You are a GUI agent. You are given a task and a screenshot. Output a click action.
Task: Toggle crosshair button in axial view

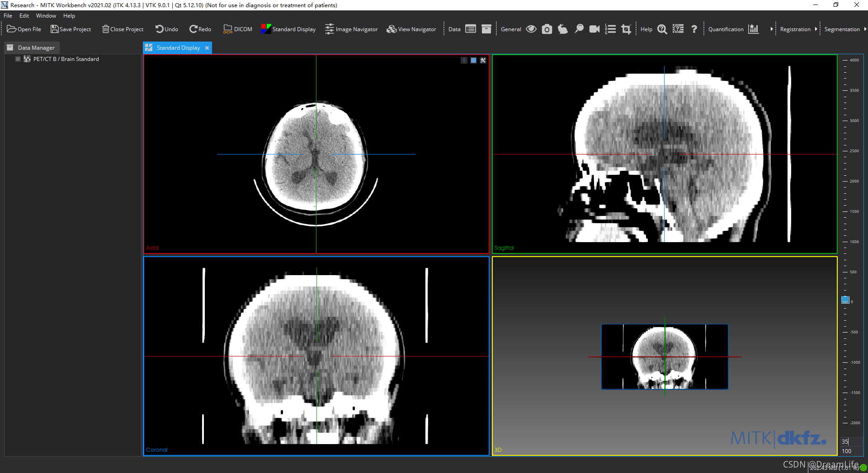point(464,61)
